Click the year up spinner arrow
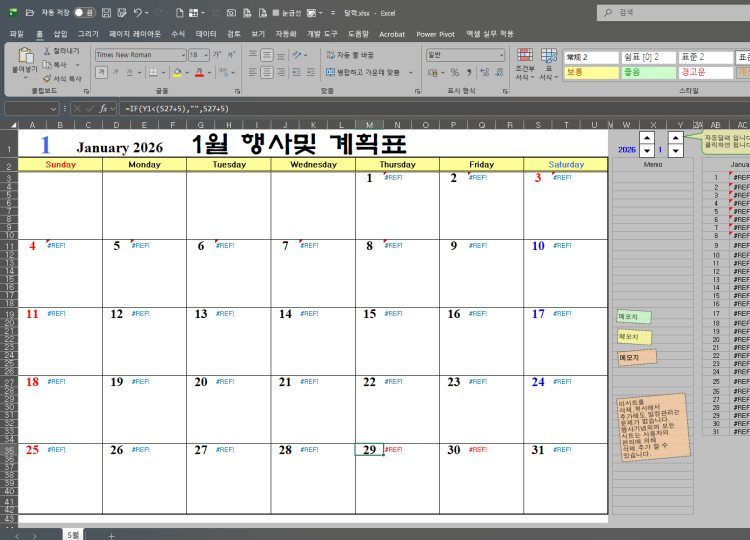The width and height of the screenshot is (750, 540). click(x=647, y=138)
